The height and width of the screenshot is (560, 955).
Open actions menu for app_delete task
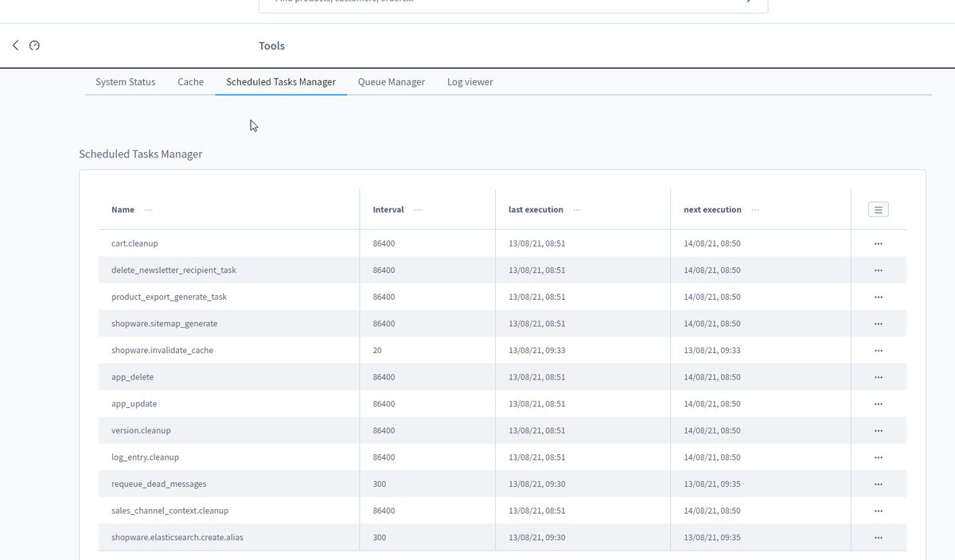point(879,376)
